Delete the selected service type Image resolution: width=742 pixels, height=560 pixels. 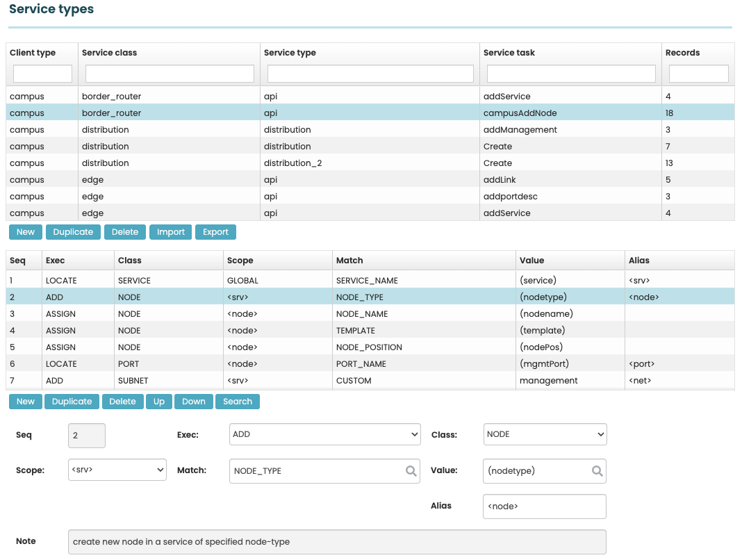(124, 231)
